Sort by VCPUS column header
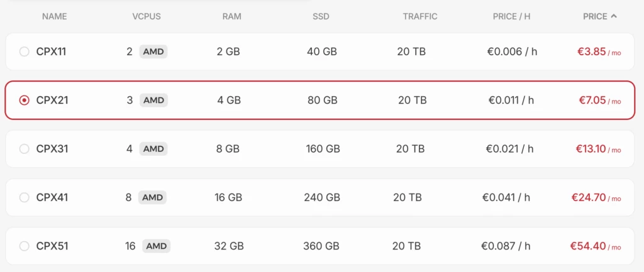This screenshot has width=644, height=272. [146, 16]
